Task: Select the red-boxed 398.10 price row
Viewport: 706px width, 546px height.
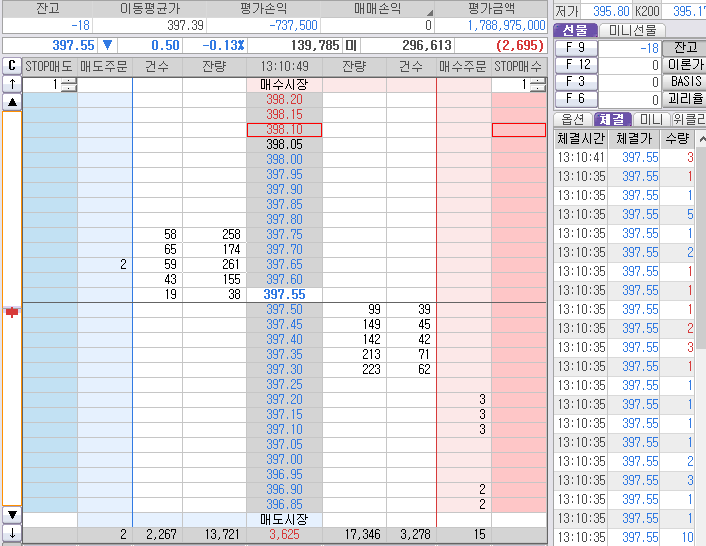Action: (284, 130)
